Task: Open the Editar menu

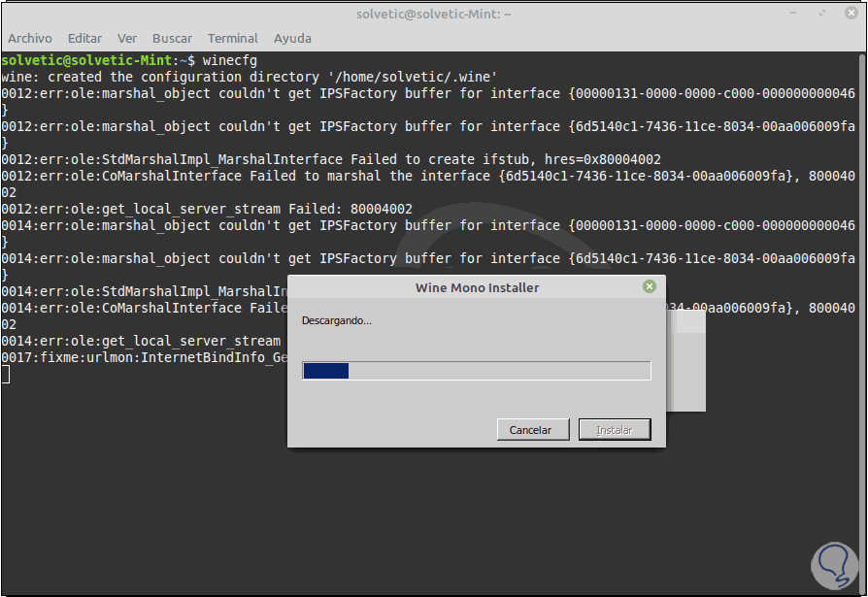Action: 84,38
